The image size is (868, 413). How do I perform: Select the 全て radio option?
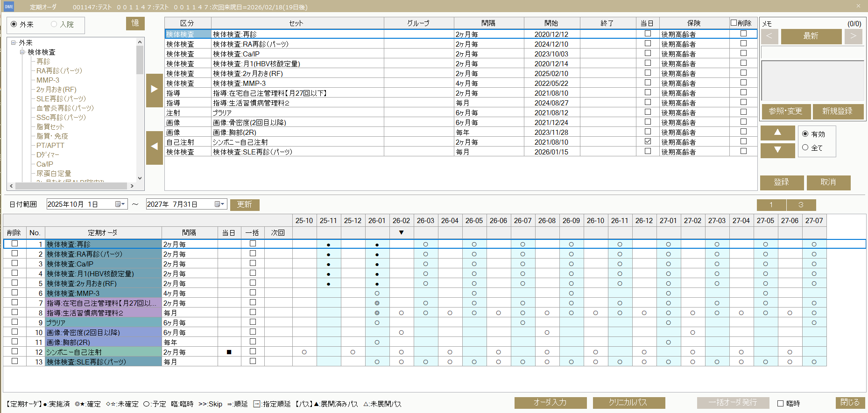[805, 147]
